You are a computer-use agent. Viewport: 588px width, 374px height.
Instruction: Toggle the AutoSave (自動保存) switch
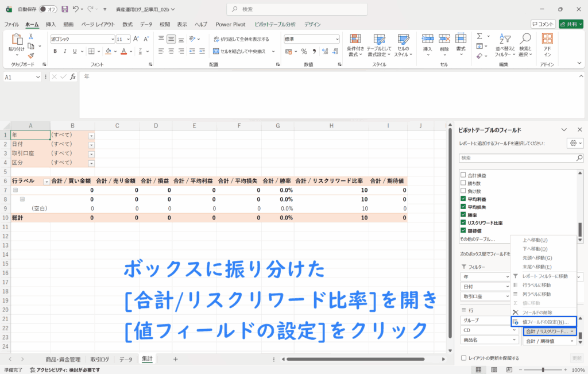[48, 10]
